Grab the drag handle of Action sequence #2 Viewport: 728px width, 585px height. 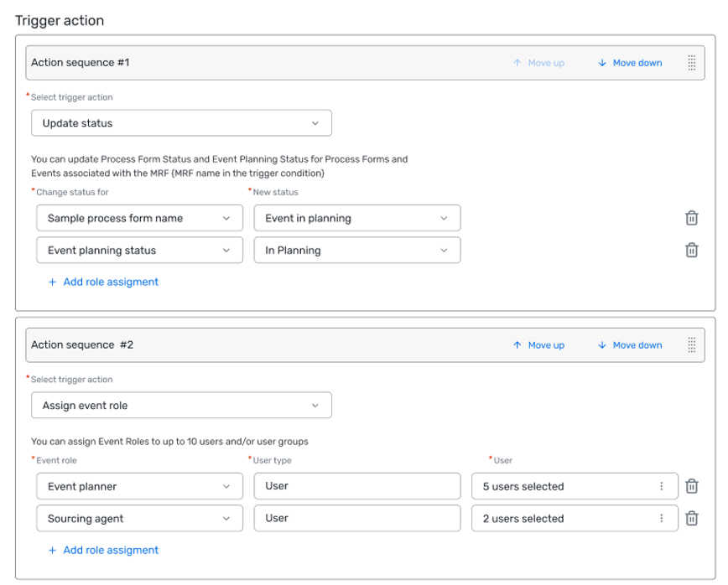click(x=691, y=345)
